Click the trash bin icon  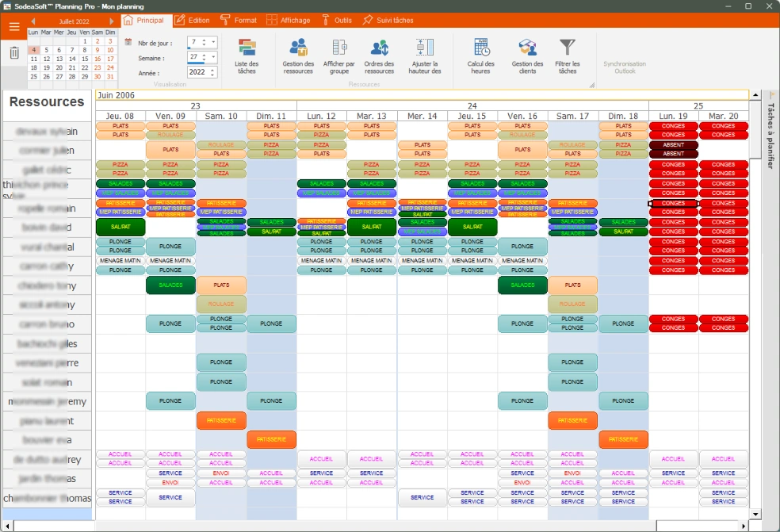tap(14, 53)
